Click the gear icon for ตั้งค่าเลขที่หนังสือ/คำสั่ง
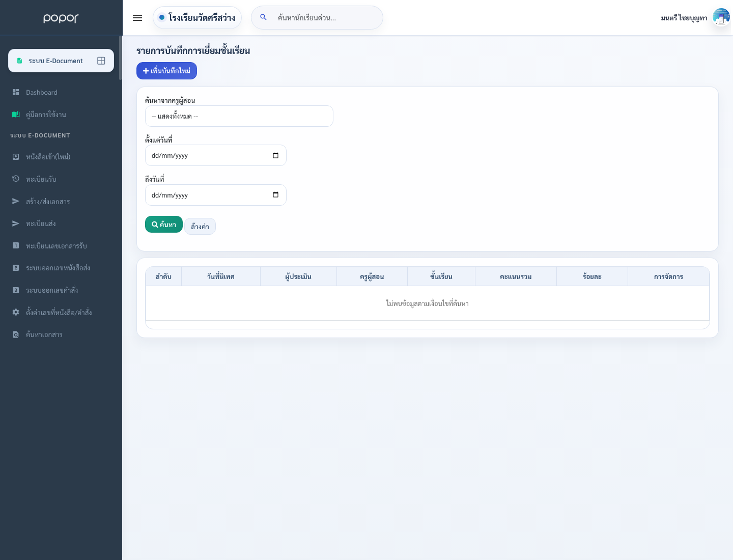 pyautogui.click(x=16, y=312)
